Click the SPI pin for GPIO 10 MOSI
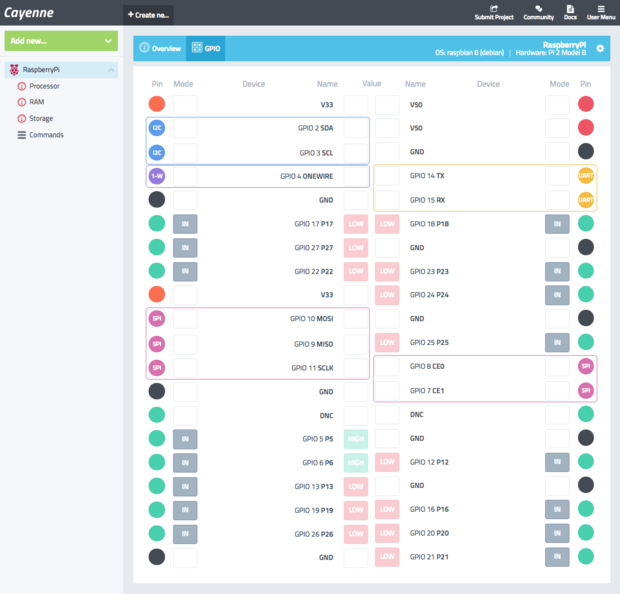 (157, 318)
